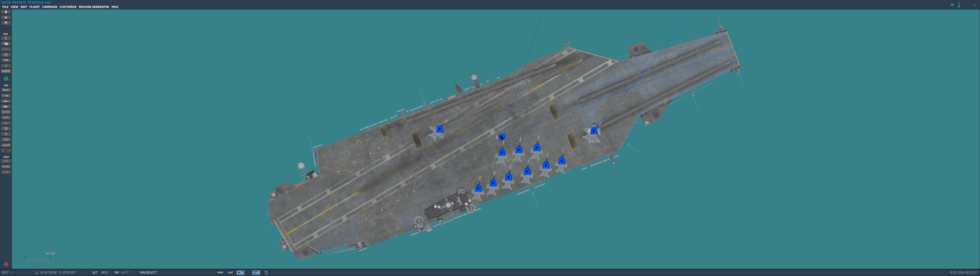Click the PAN/SELECT mode label
The image size is (980, 276).
coord(148,273)
